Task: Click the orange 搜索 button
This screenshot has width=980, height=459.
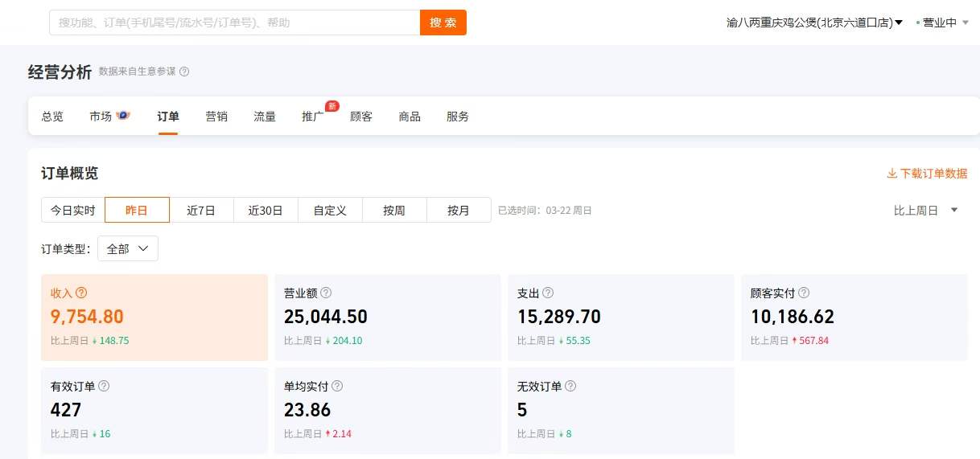Action: click(443, 23)
